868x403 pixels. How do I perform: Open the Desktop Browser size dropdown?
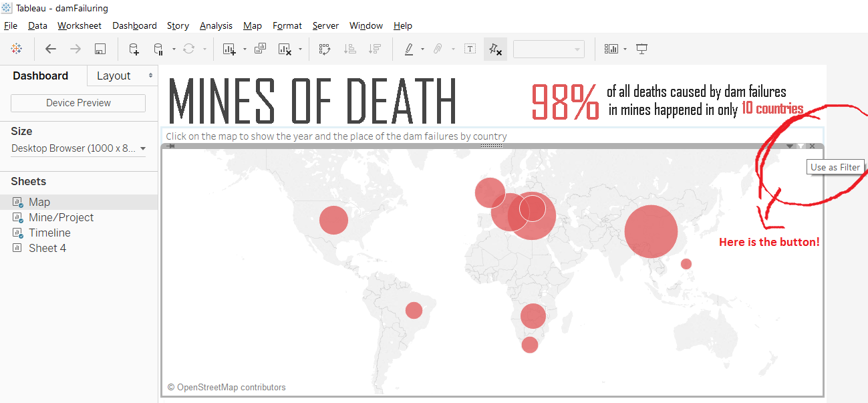click(x=78, y=148)
